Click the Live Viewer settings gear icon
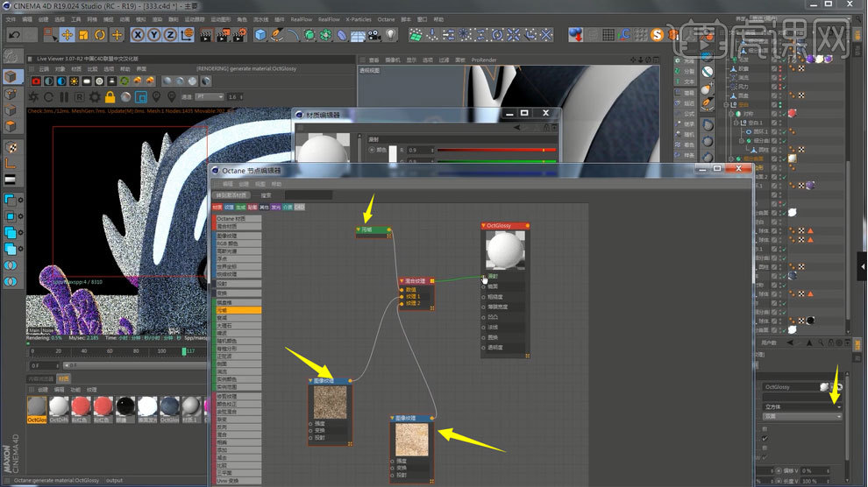This screenshot has height=487, width=868. point(95,96)
